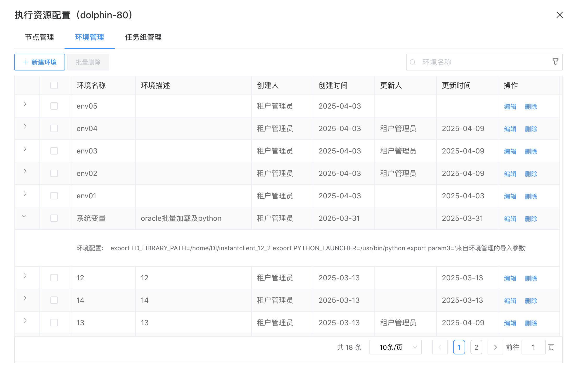This screenshot has height=392, width=578.
Task: Delete environment 13
Action: pos(531,323)
